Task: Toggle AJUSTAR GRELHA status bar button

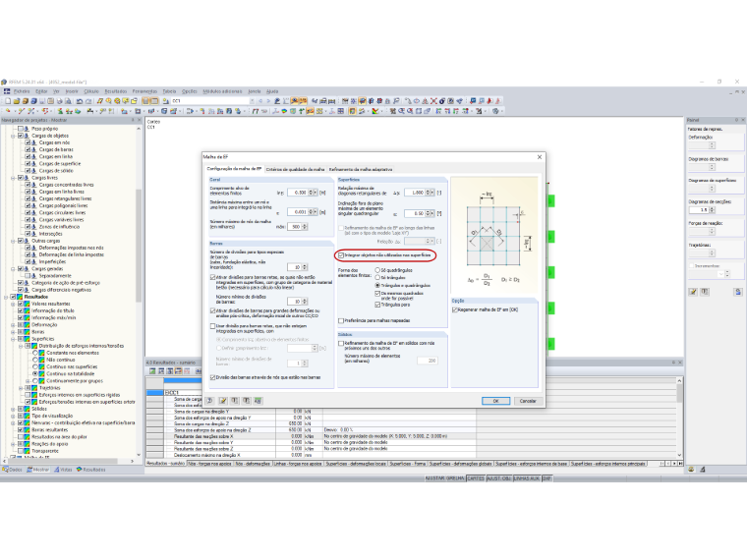Action: (444, 478)
